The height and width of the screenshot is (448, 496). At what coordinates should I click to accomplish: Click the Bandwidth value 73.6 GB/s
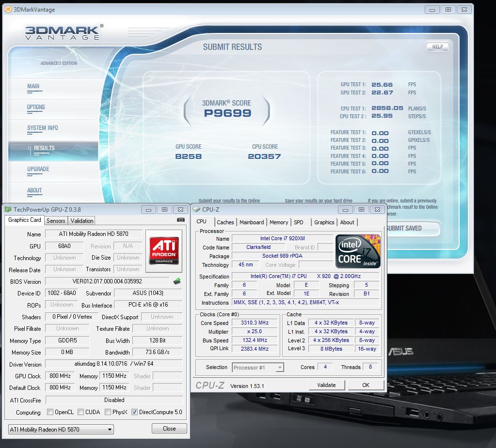pos(158,352)
